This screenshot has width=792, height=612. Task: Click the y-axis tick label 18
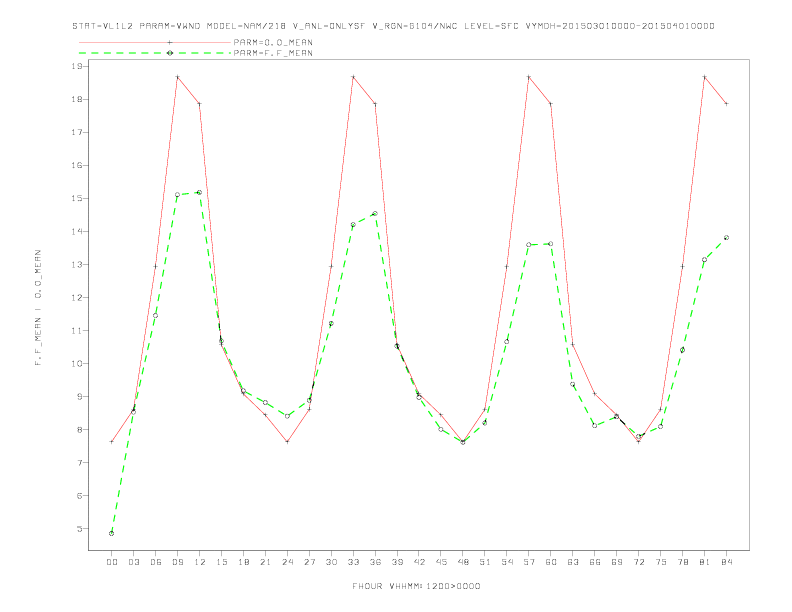point(77,99)
